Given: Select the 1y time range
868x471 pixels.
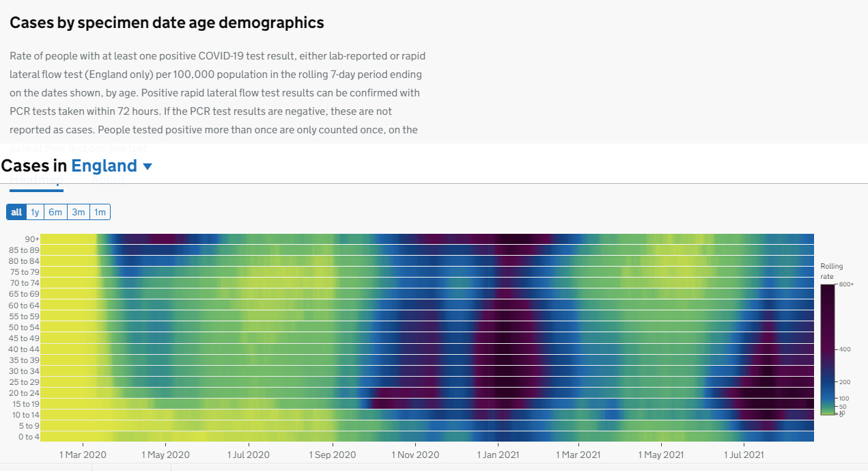Looking at the screenshot, I should coord(35,213).
